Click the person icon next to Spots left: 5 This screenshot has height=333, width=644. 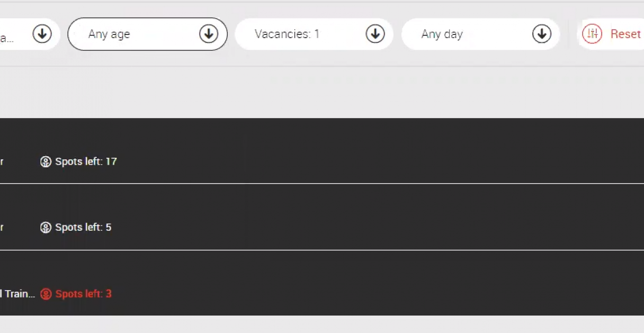coord(46,228)
